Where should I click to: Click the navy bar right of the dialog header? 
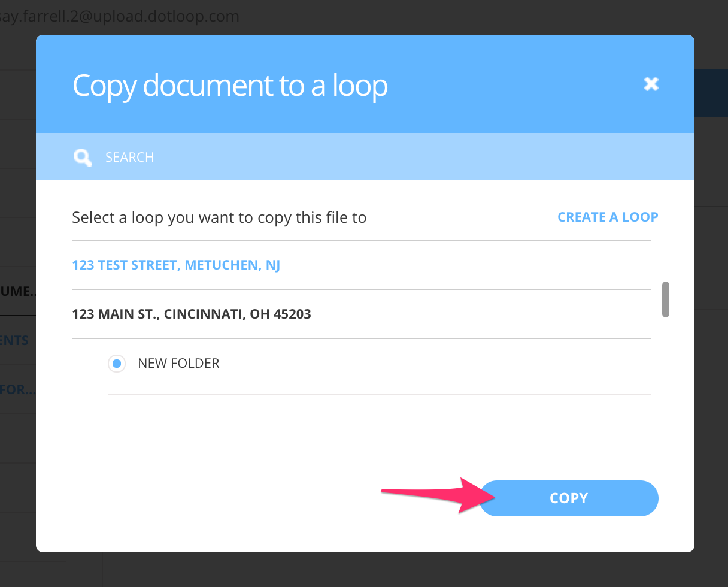pos(711,93)
